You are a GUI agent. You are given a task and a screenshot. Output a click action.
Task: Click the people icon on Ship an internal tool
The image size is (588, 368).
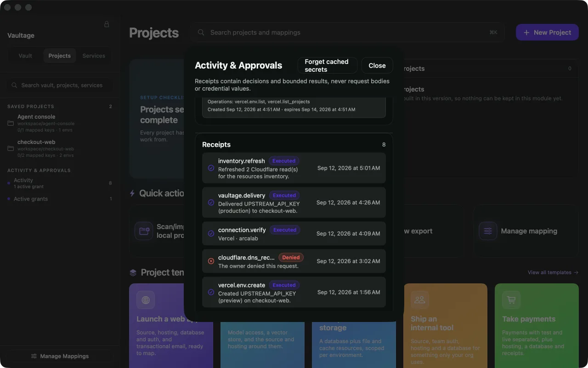420,300
